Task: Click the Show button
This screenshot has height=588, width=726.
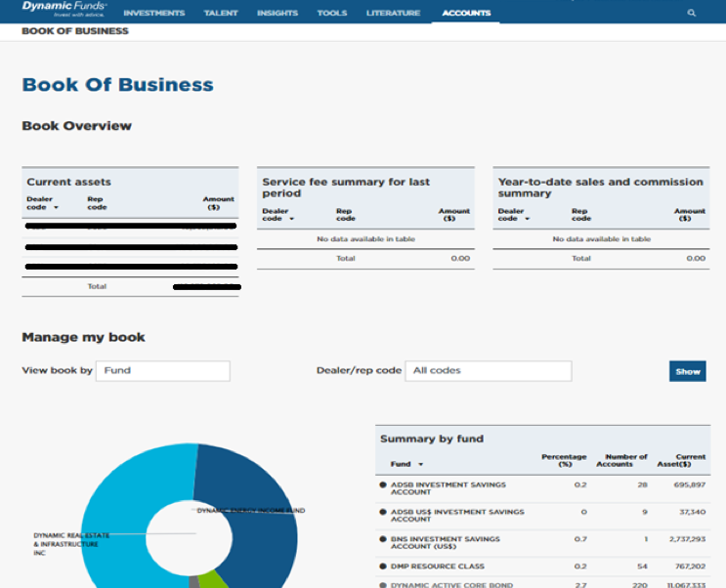Action: pyautogui.click(x=687, y=371)
